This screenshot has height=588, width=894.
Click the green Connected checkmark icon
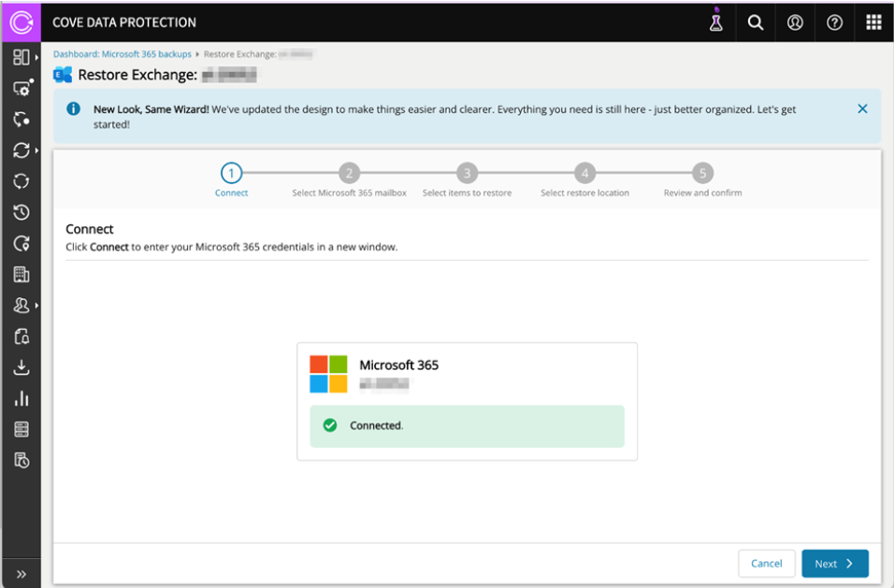pos(329,425)
